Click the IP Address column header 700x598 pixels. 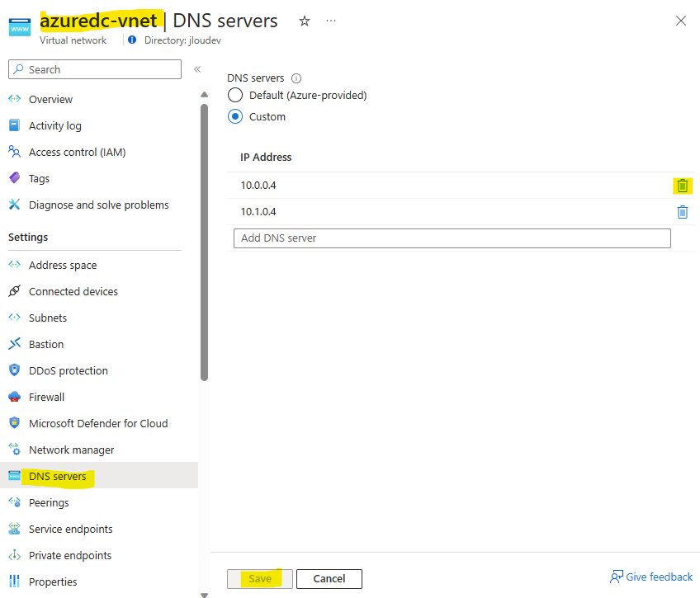pos(266,157)
